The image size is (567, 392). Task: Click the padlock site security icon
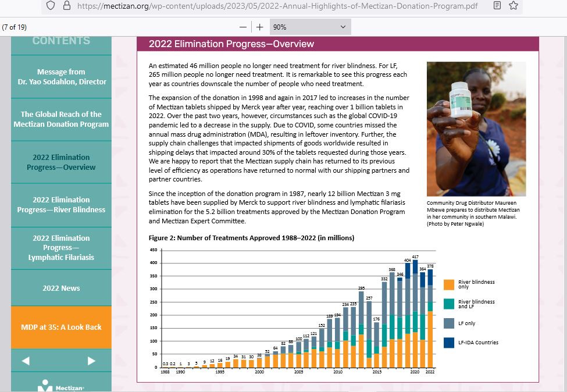67,5
